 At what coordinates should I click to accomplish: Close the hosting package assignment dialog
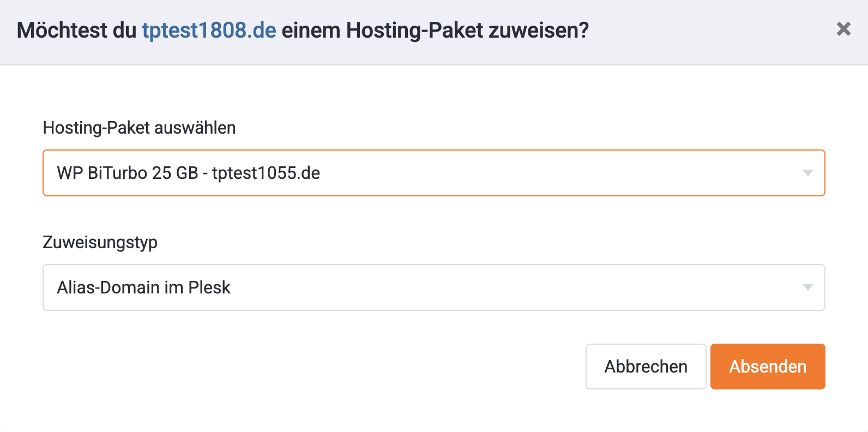[x=843, y=29]
